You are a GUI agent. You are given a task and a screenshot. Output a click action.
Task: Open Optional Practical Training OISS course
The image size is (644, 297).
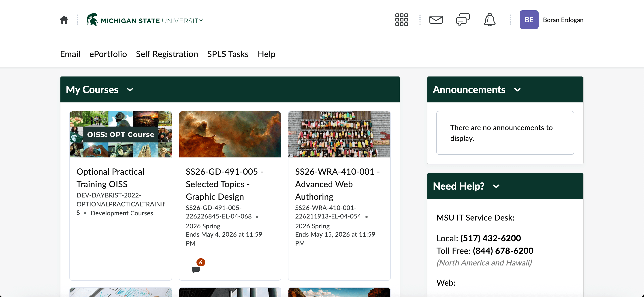pyautogui.click(x=110, y=178)
